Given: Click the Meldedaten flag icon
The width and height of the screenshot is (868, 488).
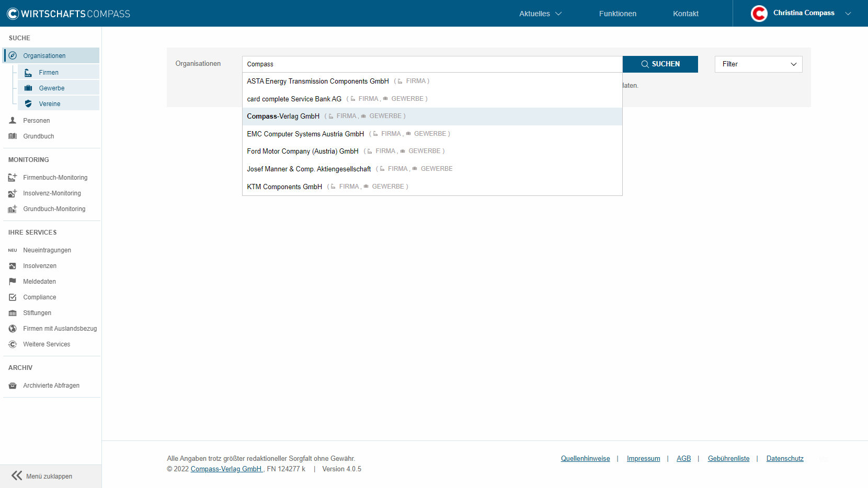Looking at the screenshot, I should (13, 282).
